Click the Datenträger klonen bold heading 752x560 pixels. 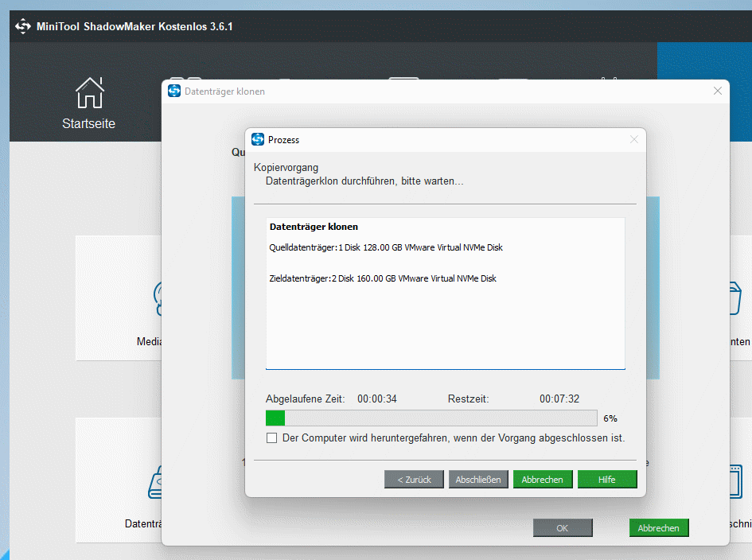314,227
